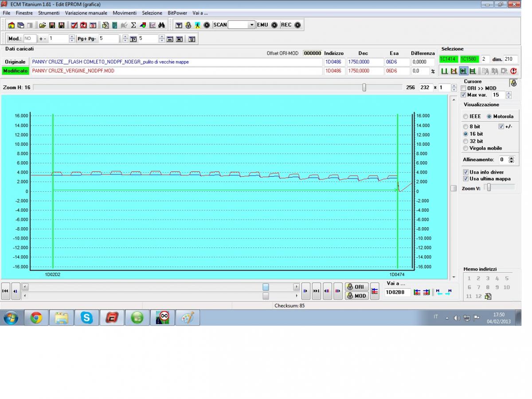Viewport: 532px width, 399px height.
Task: Open the SCAN dropdown list
Action: pyautogui.click(x=252, y=25)
